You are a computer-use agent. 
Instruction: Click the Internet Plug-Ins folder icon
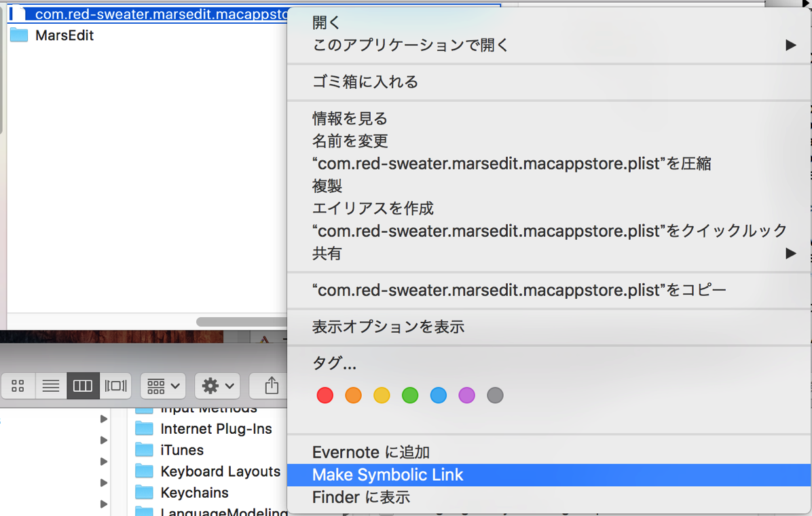click(144, 428)
